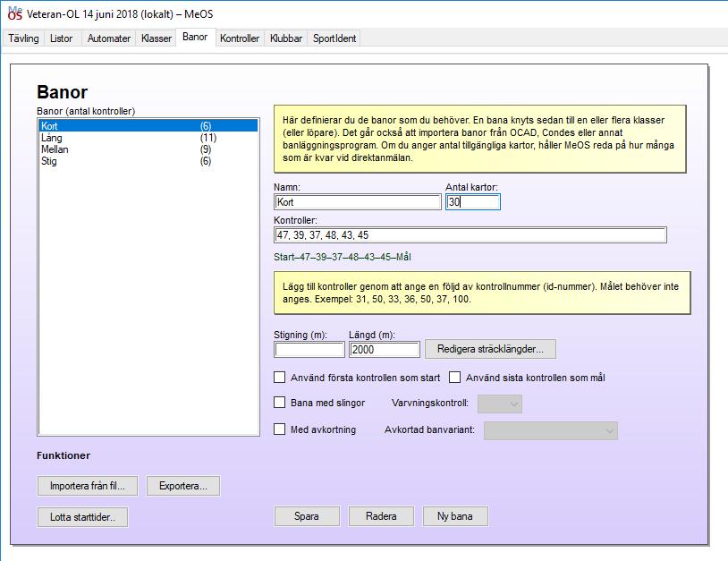
Task: Go to the Klasser tab
Action: coord(157,38)
